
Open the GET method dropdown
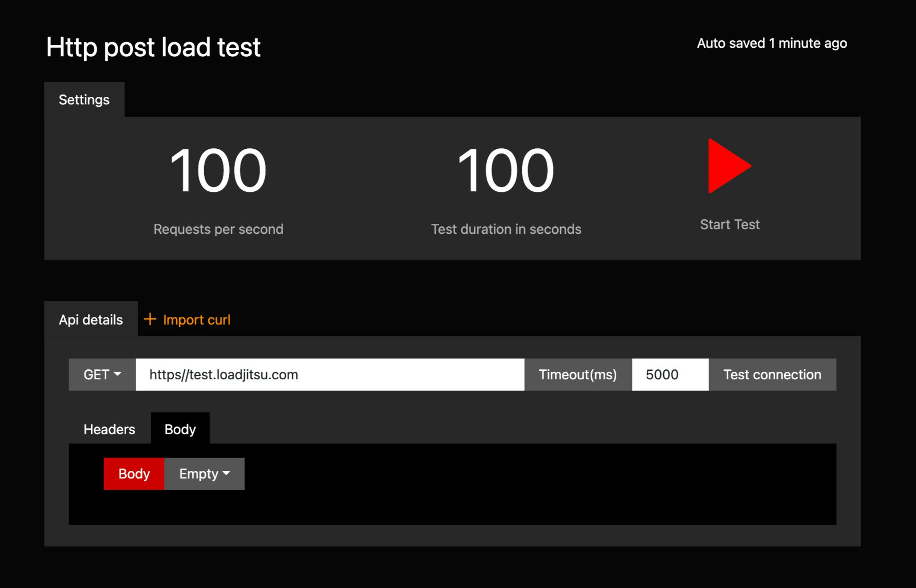(x=102, y=375)
